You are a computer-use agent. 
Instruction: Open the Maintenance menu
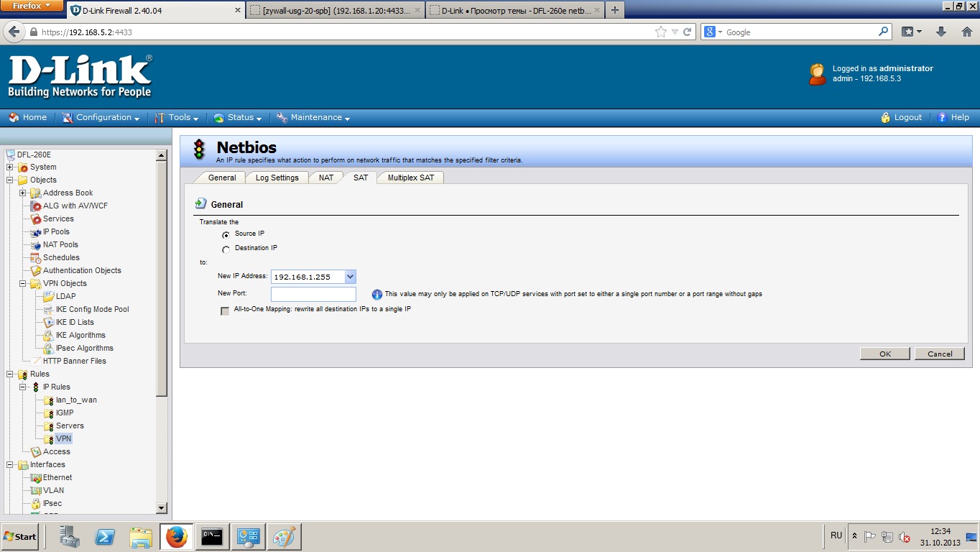(313, 118)
